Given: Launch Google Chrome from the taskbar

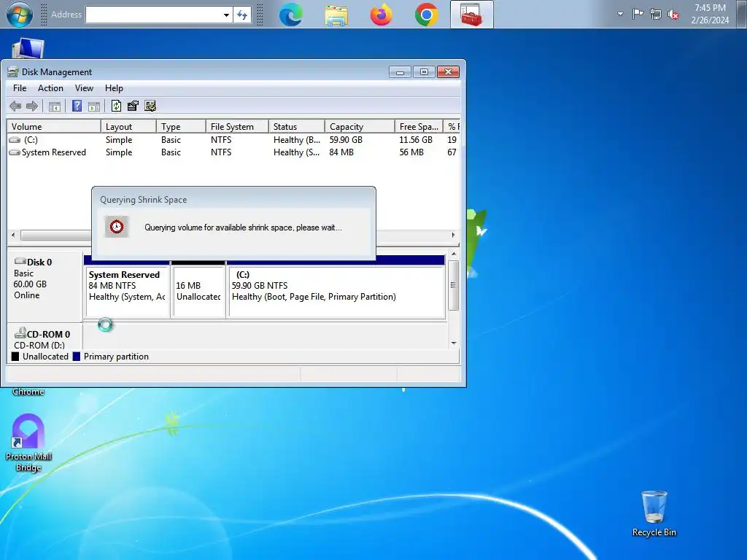Looking at the screenshot, I should (426, 15).
